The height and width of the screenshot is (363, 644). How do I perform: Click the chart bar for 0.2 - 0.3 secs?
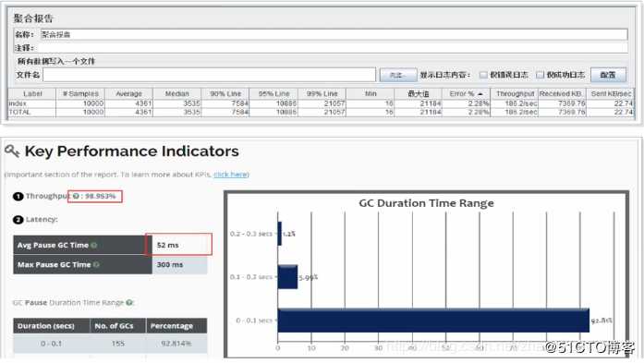280,234
